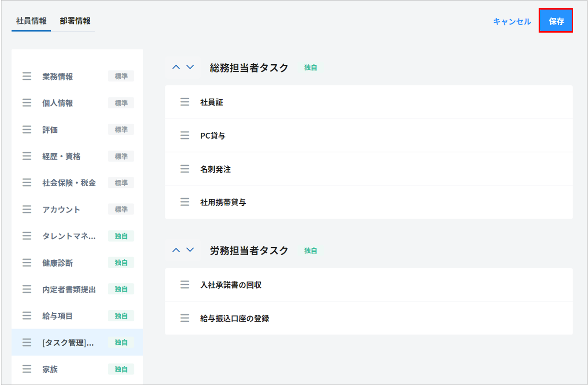Click drag handle icon beside 業務情報

[27, 77]
